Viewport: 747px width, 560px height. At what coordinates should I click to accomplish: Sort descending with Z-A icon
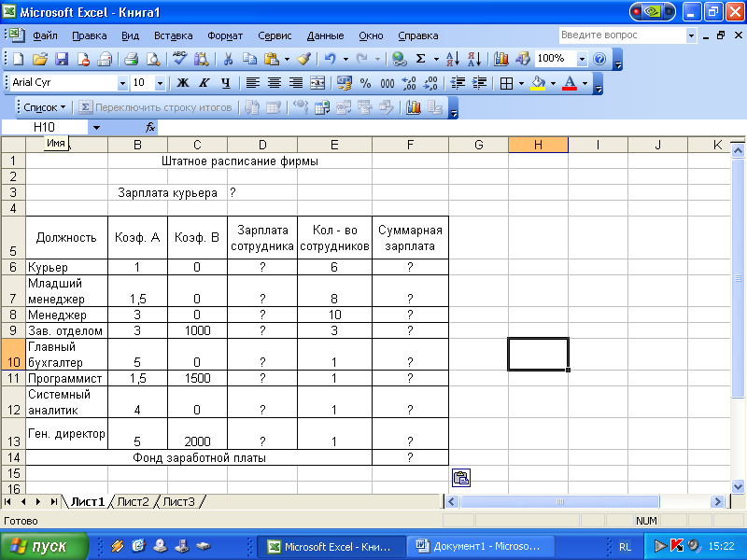474,59
